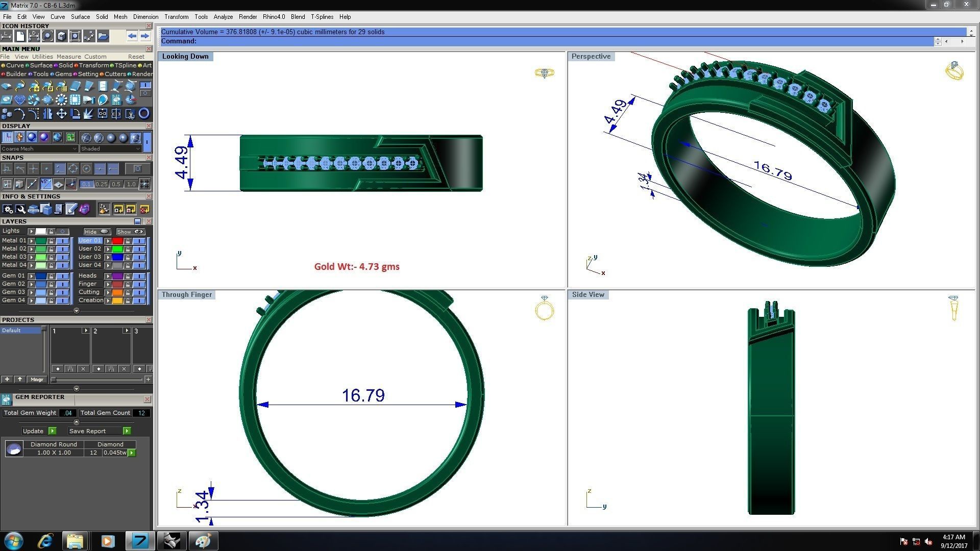Click the ring circle icon in main menu

(144, 114)
